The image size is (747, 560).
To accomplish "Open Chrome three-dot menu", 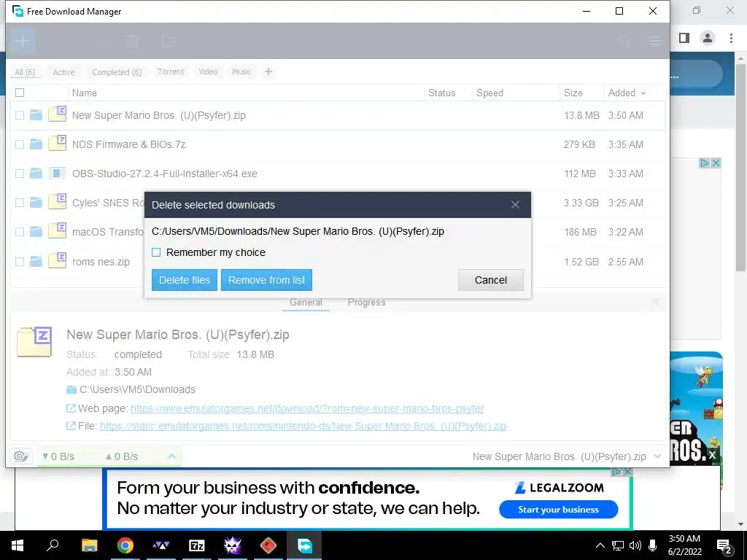I will [x=731, y=38].
